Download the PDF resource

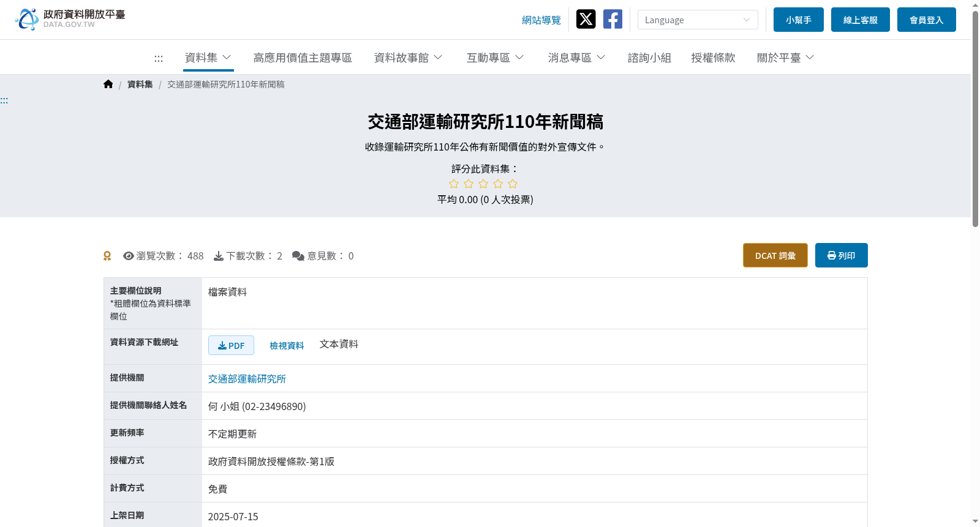[x=231, y=345]
